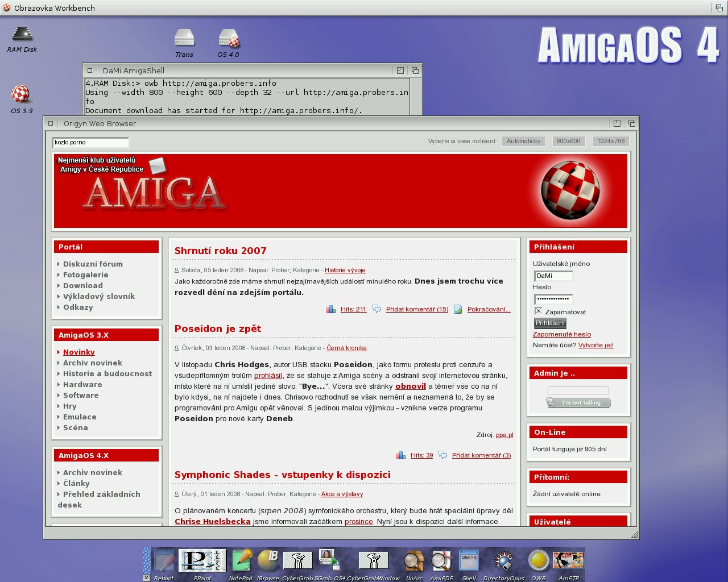The height and width of the screenshot is (582, 728).
Task: Choose Automaticky resolution
Action: [524, 141]
